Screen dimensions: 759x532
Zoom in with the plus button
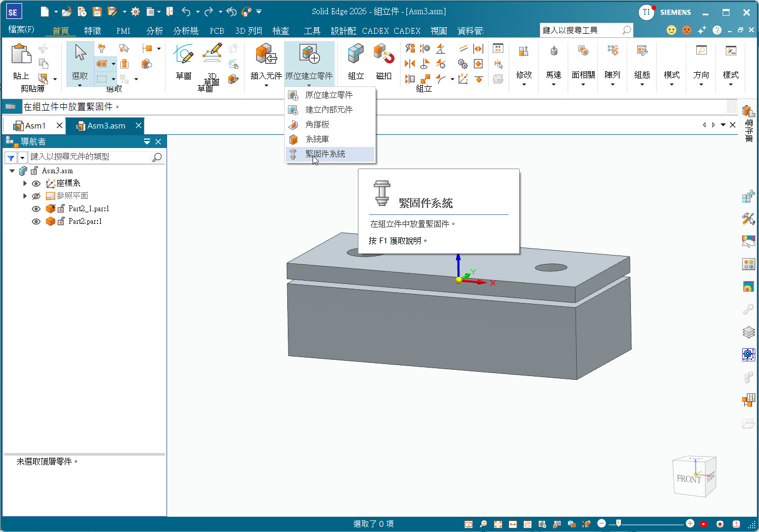(x=690, y=523)
